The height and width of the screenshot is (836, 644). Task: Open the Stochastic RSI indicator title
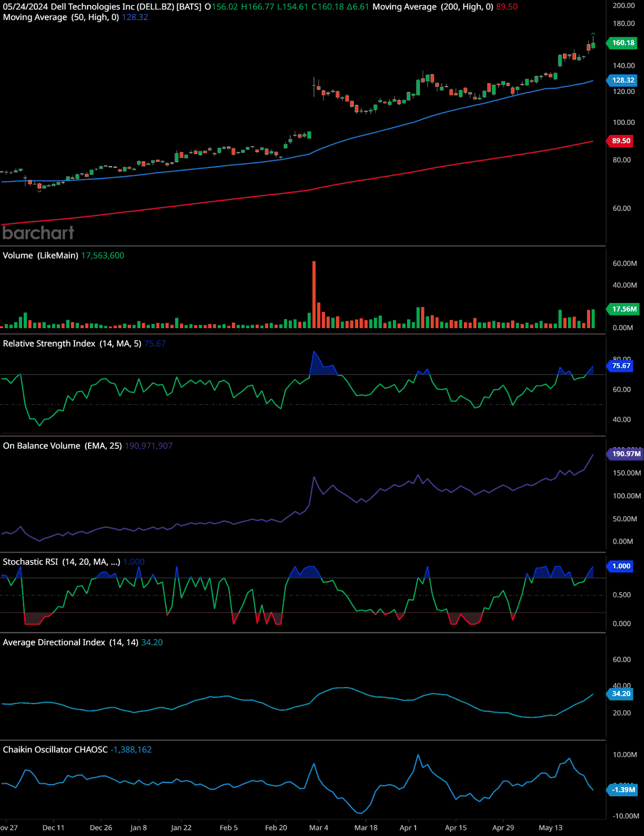(61, 562)
